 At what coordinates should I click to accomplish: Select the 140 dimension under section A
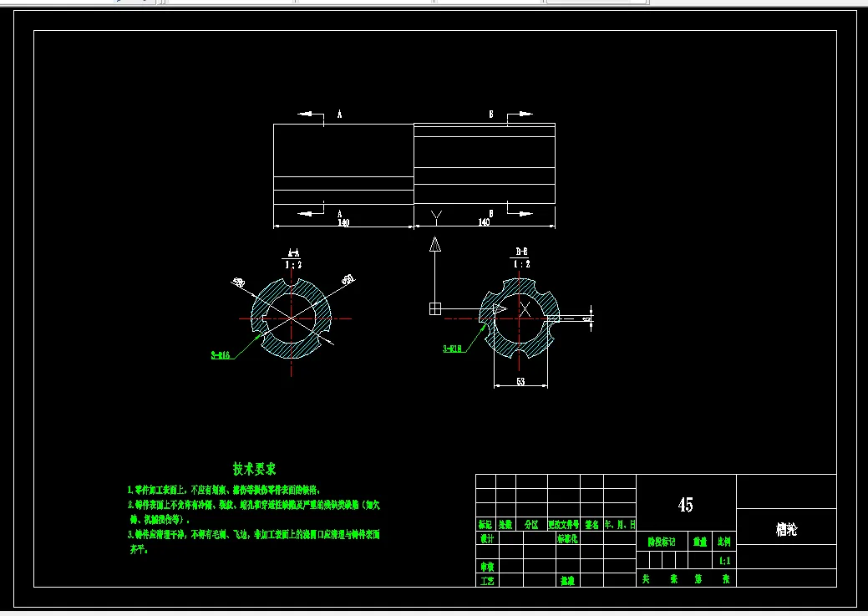(x=343, y=222)
